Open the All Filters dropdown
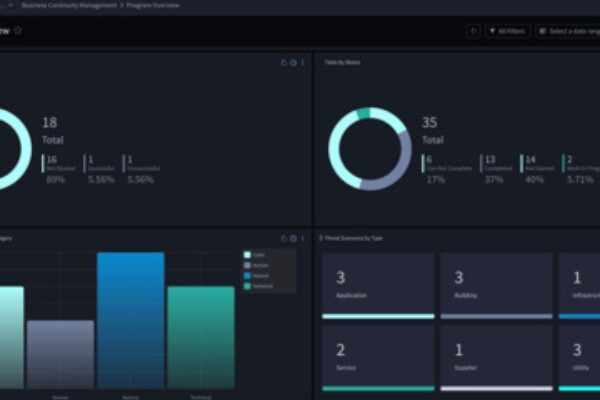 508,31
